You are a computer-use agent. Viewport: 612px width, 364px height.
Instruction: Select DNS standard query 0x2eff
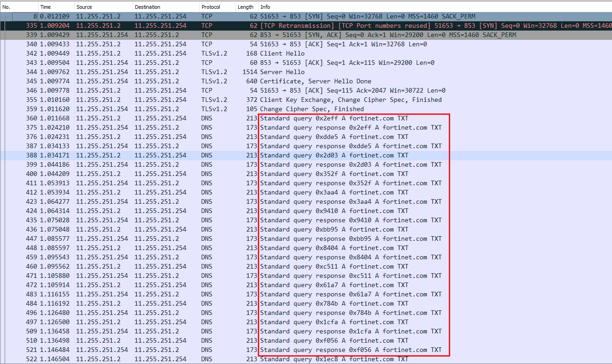click(306, 118)
